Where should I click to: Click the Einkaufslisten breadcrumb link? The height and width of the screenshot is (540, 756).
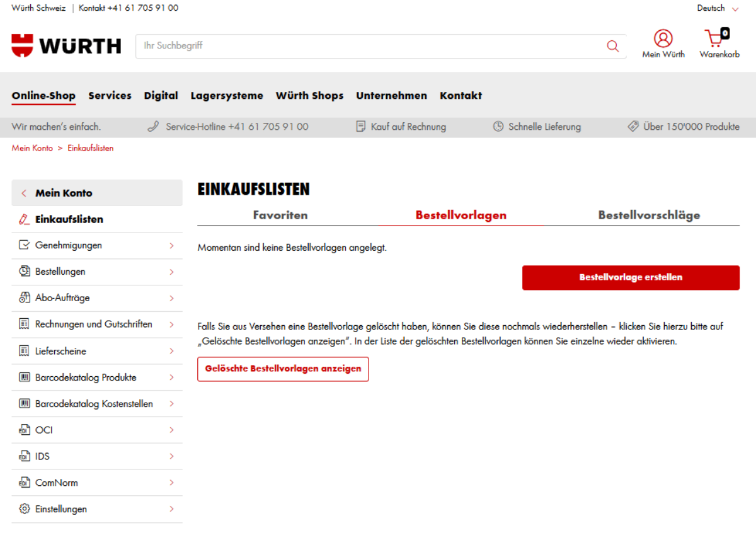pyautogui.click(x=90, y=148)
